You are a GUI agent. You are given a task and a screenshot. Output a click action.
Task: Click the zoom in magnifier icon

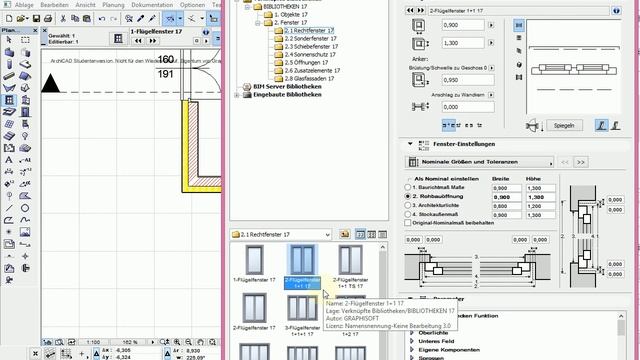pos(177,342)
